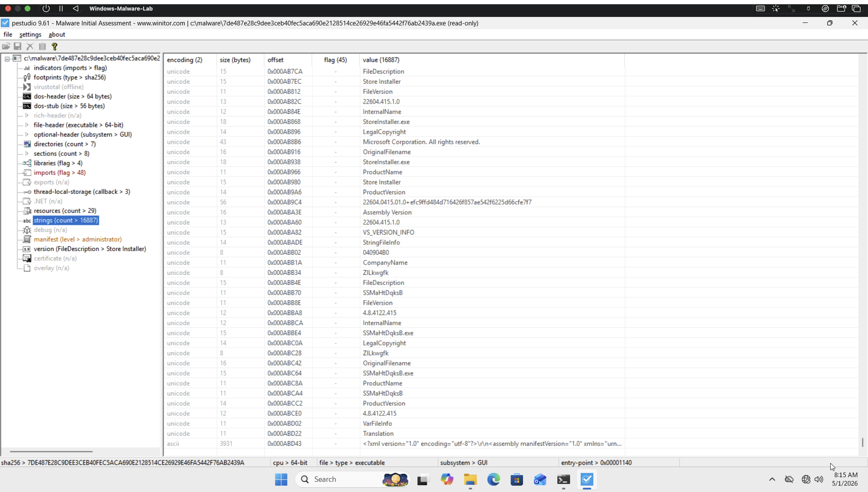Open the about menu
The height and width of the screenshot is (492, 868).
[57, 35]
